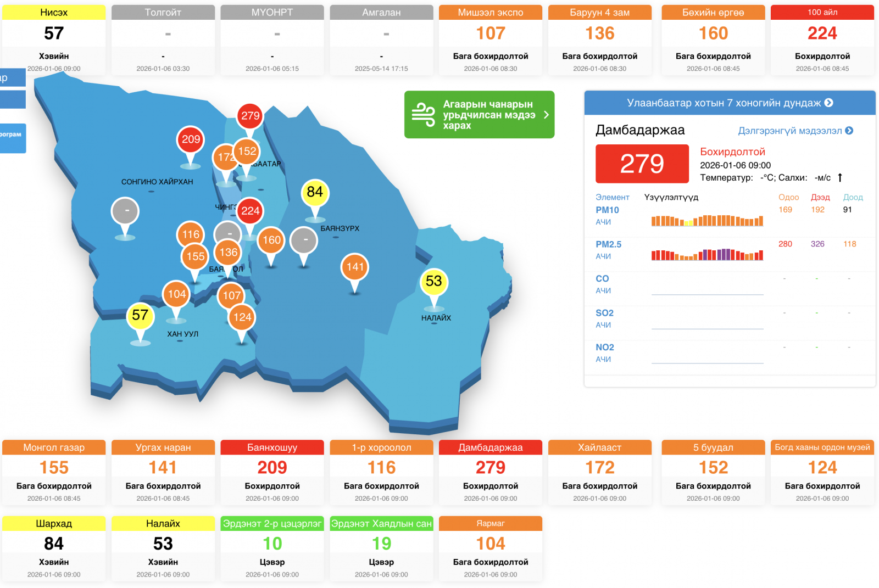Open the Баянхошуу station card

pos(272,472)
